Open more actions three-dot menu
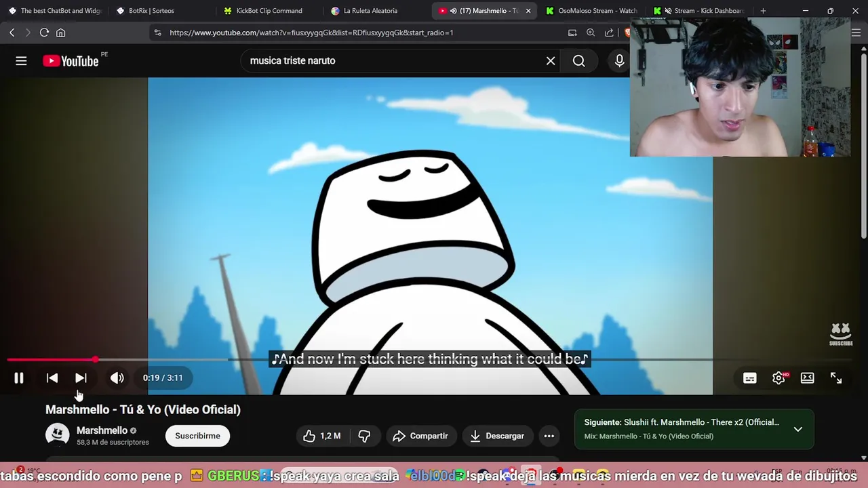868x488 pixels. pos(549,436)
